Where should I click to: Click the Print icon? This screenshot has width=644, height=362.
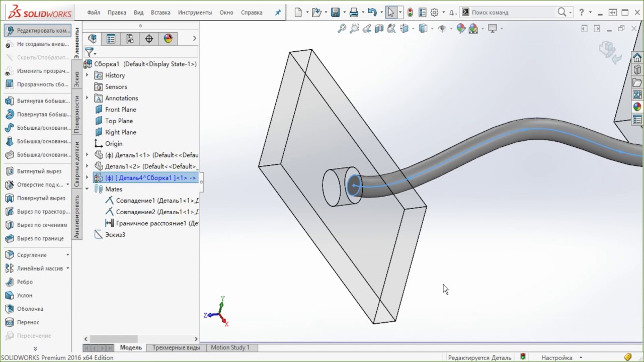(354, 13)
